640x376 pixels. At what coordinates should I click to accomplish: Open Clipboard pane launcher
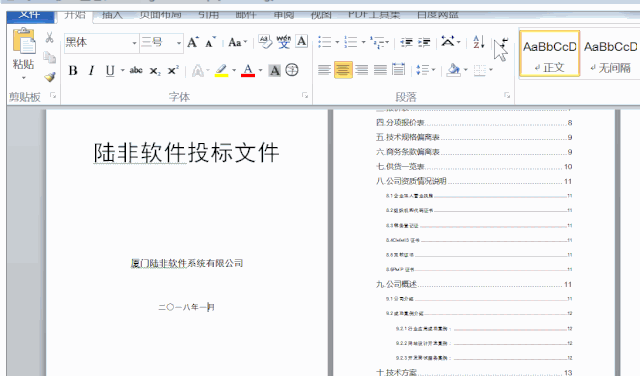53,95
